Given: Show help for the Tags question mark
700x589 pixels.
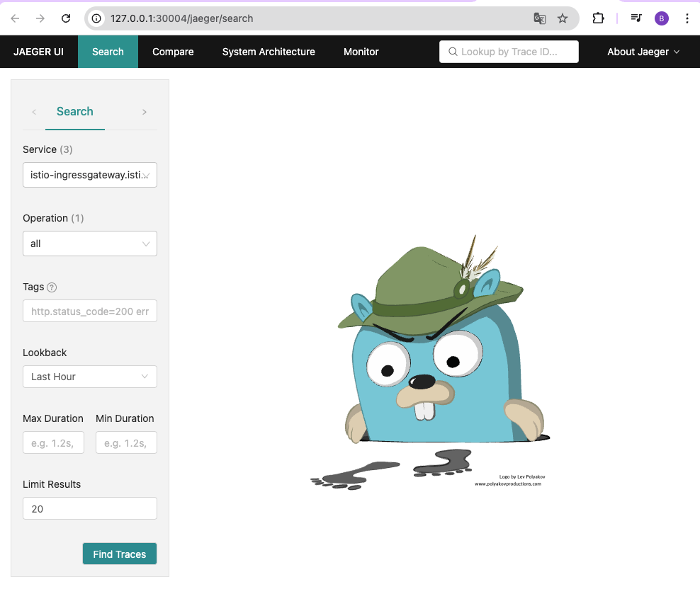Looking at the screenshot, I should point(52,287).
